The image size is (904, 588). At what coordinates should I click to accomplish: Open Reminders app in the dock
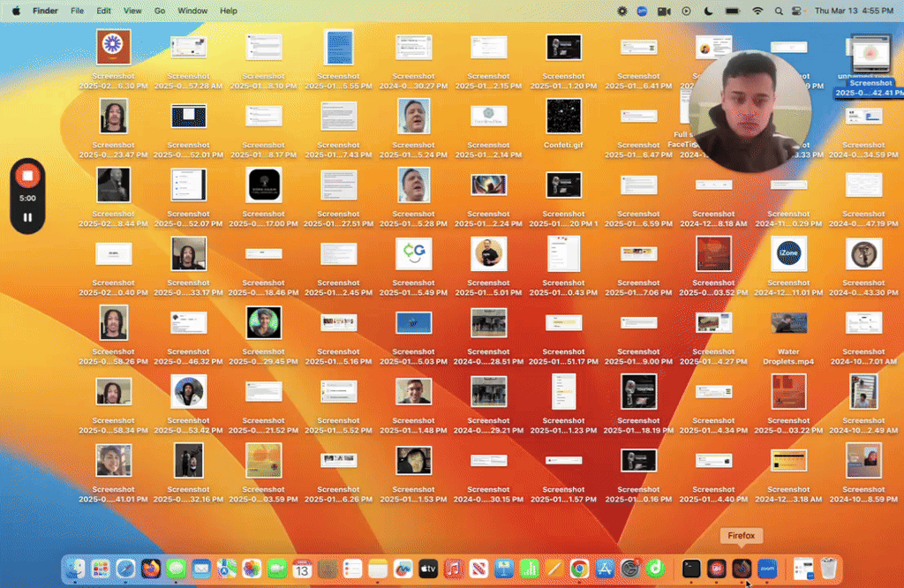(x=352, y=569)
